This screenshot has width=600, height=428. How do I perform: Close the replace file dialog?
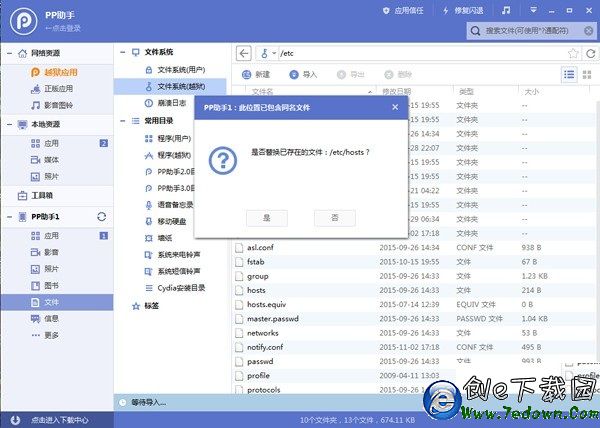395,107
